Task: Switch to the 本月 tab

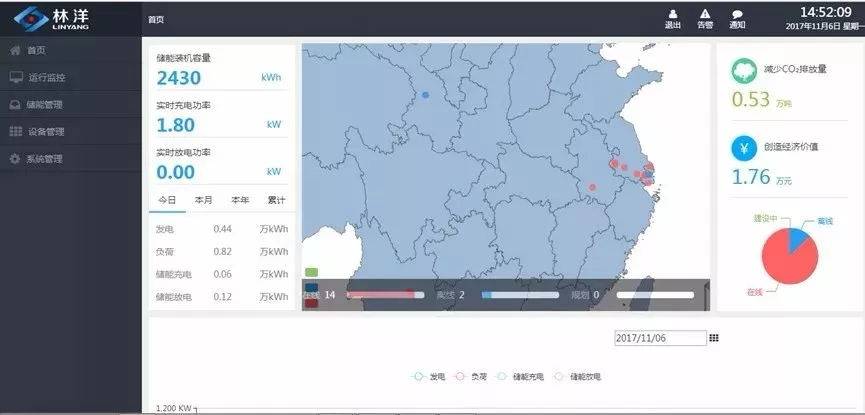Action: pyautogui.click(x=204, y=200)
